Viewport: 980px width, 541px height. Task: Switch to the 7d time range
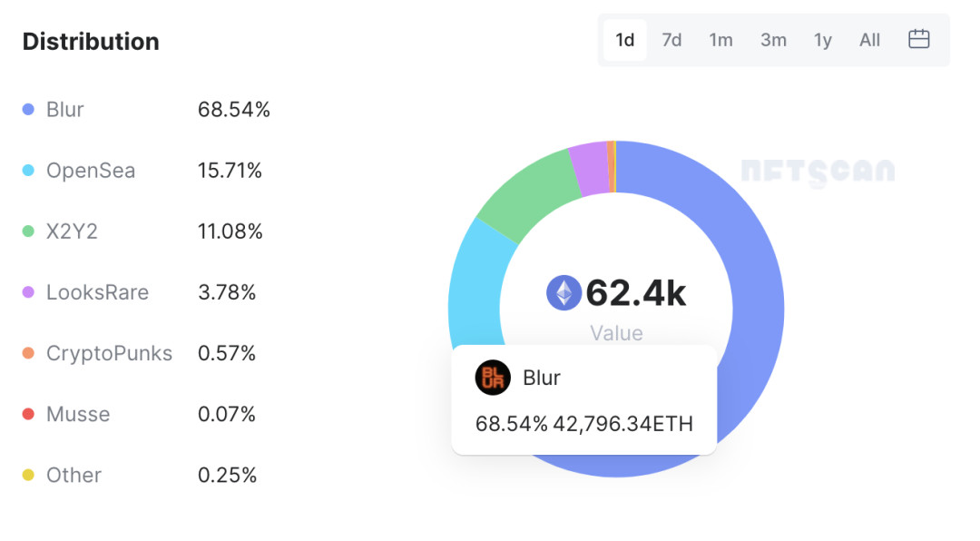(x=671, y=40)
